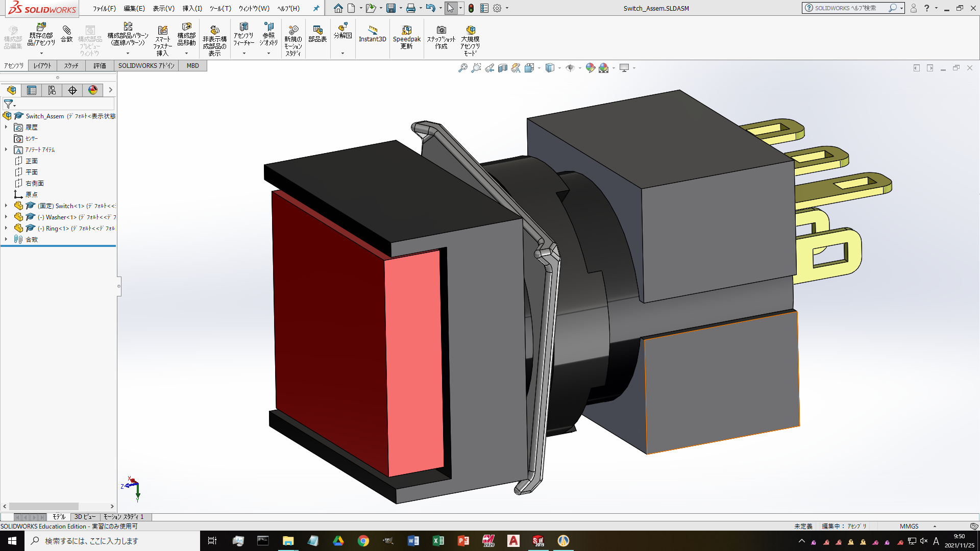Select the 3D ビュー bottom tab

85,517
